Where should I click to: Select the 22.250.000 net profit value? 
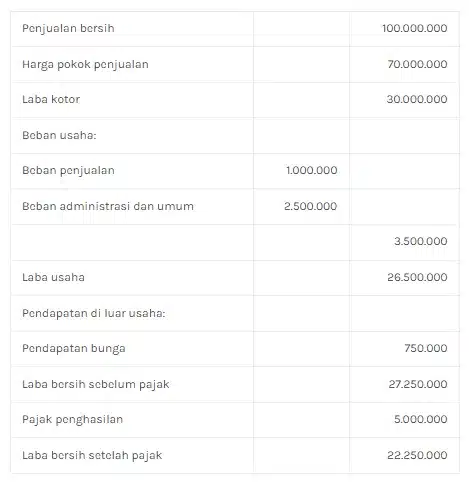click(x=417, y=455)
